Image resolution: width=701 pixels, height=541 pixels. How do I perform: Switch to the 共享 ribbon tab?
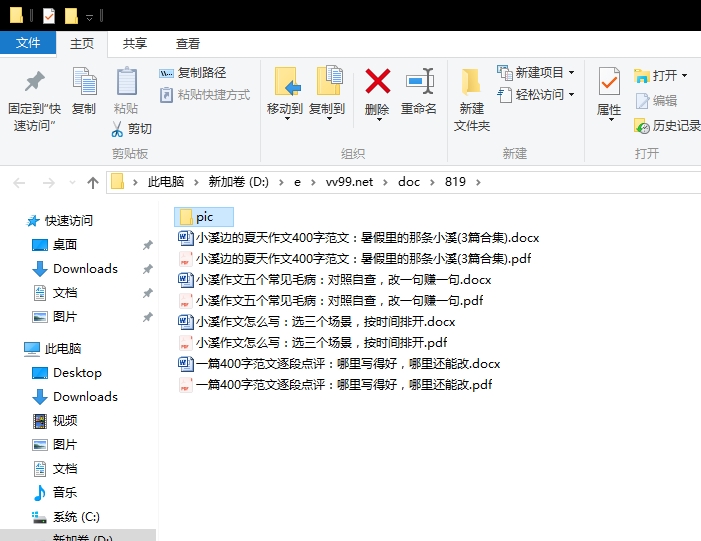point(135,43)
